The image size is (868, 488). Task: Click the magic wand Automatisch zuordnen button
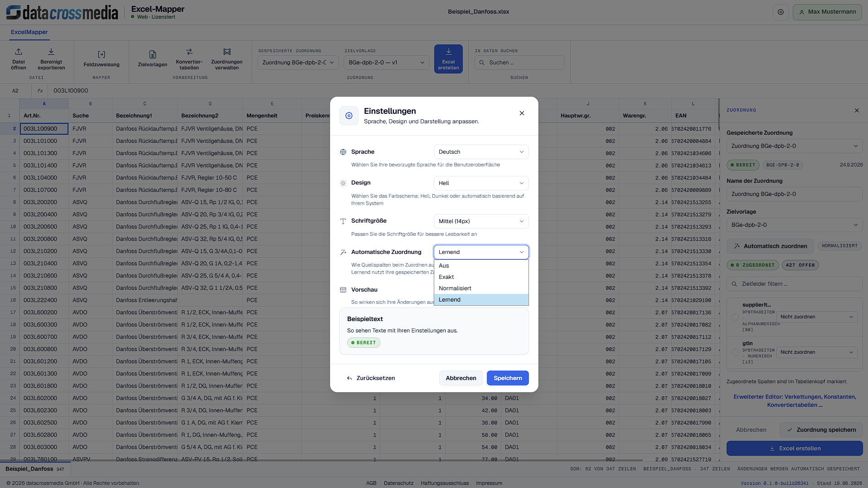coord(770,246)
